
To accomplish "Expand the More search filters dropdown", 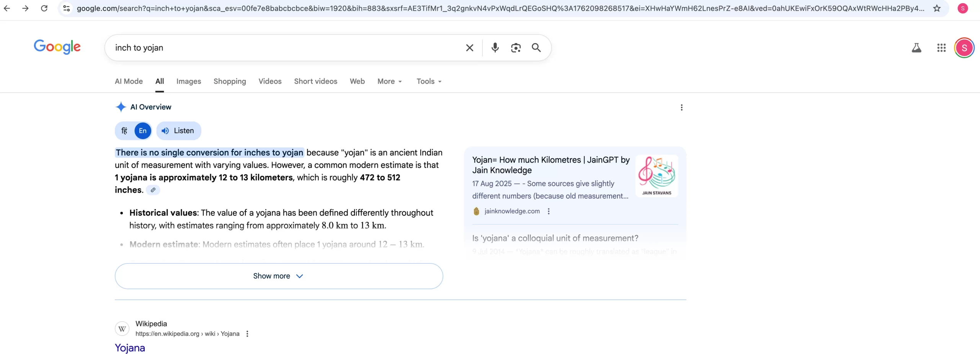I will coord(389,81).
